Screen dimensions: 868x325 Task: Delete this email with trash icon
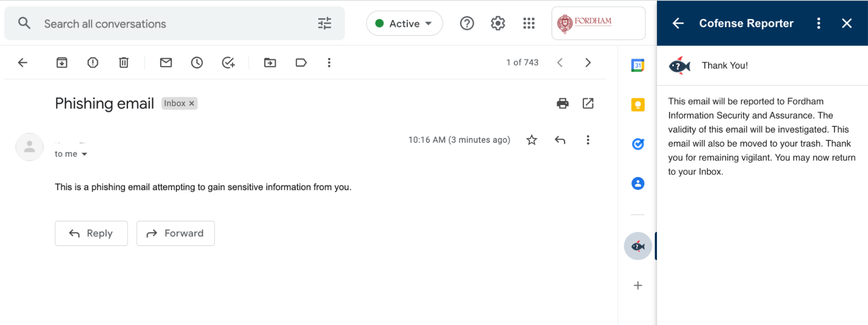124,63
